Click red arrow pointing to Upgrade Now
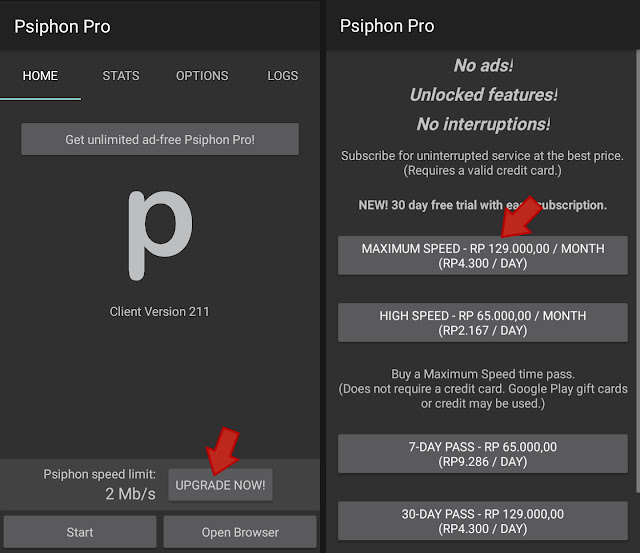The width and height of the screenshot is (640, 553). pos(223,451)
